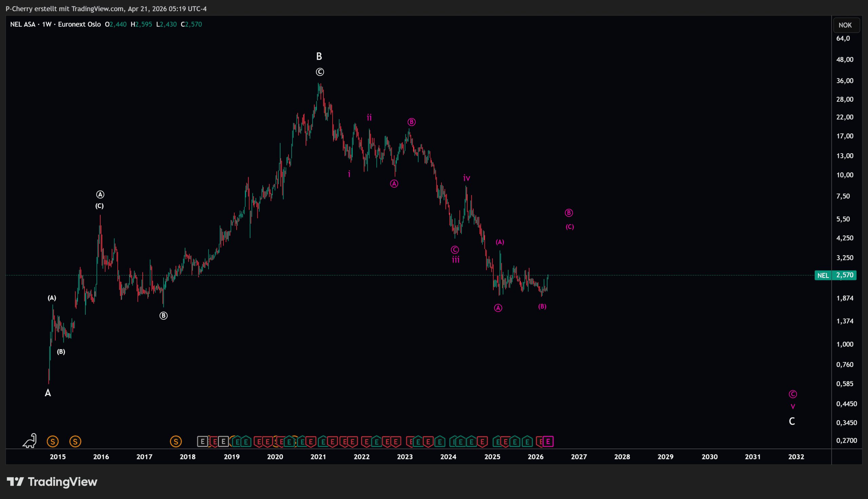Click the first gray earnings marker in 2018
The width and height of the screenshot is (868, 499).
click(x=202, y=441)
